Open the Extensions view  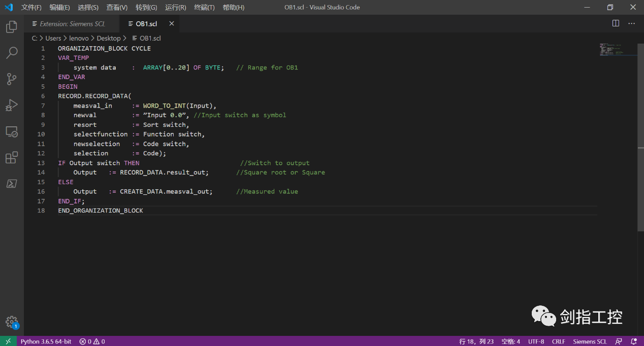[x=11, y=158]
